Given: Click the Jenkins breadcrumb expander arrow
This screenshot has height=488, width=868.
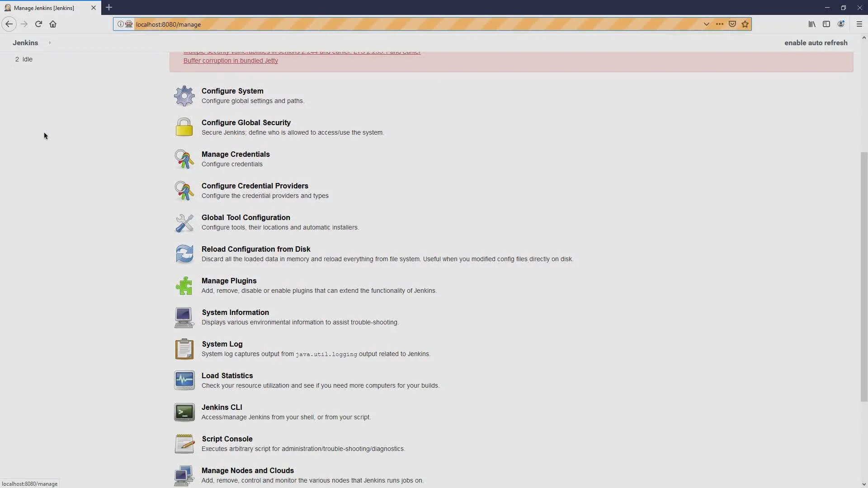Looking at the screenshot, I should [x=49, y=42].
